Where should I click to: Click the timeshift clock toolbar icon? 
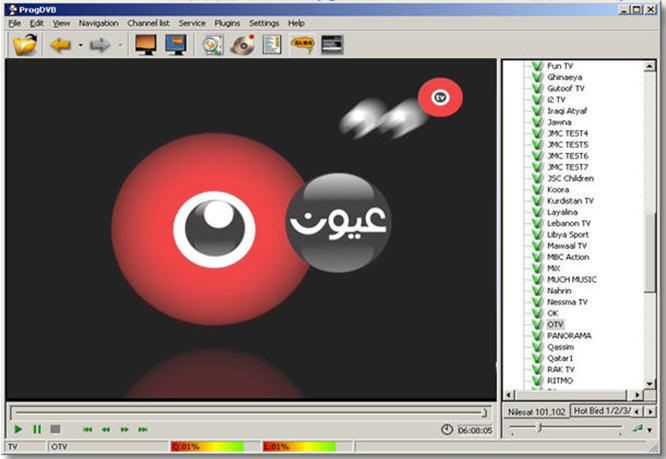pos(212,45)
